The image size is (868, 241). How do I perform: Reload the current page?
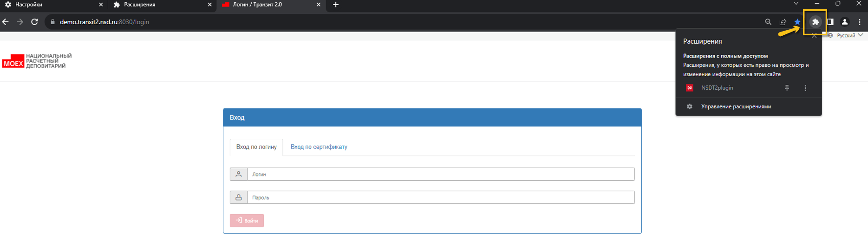pos(34,22)
